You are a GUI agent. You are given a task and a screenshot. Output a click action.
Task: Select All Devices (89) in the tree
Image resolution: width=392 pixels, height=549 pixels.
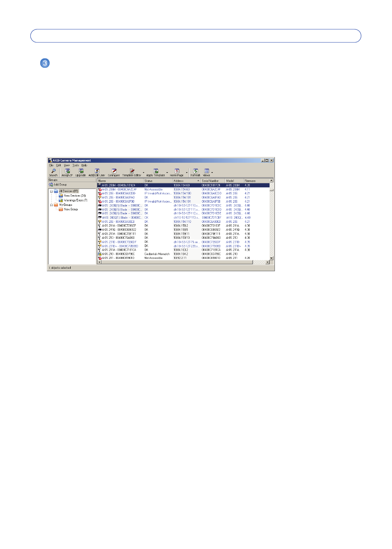[x=69, y=191]
